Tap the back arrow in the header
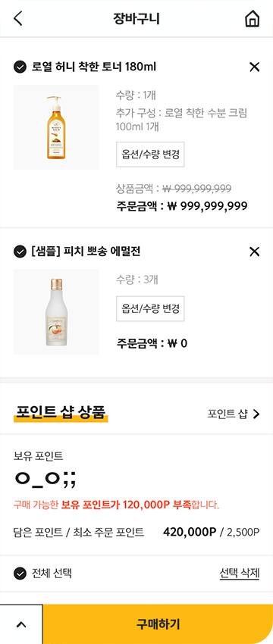The width and height of the screenshot is (273, 644). [x=18, y=19]
